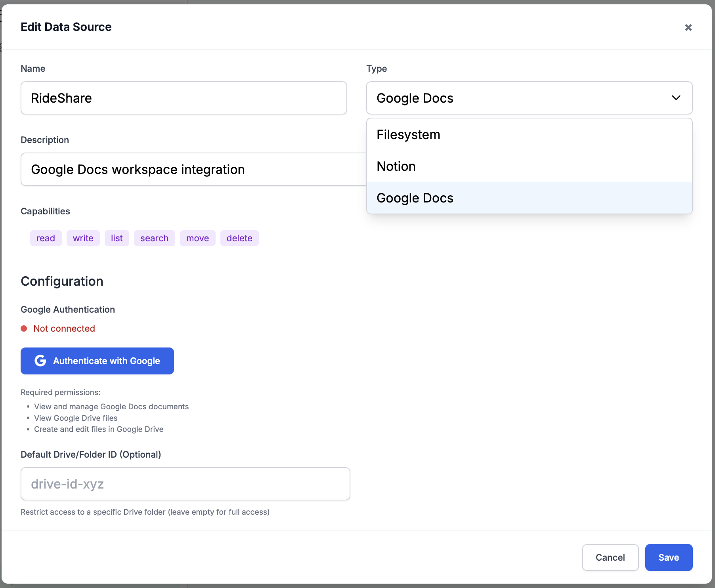Click the move capability tag
This screenshot has height=588, width=715.
[x=198, y=238]
